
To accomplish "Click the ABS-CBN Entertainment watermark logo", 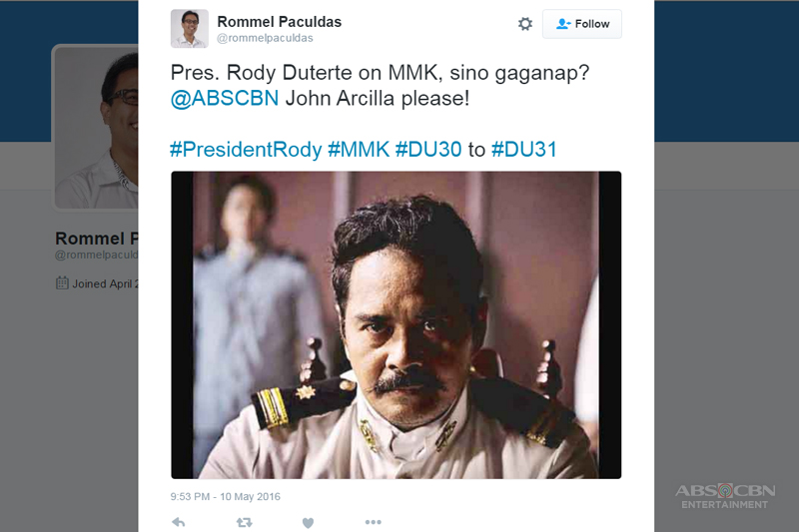I will click(725, 496).
